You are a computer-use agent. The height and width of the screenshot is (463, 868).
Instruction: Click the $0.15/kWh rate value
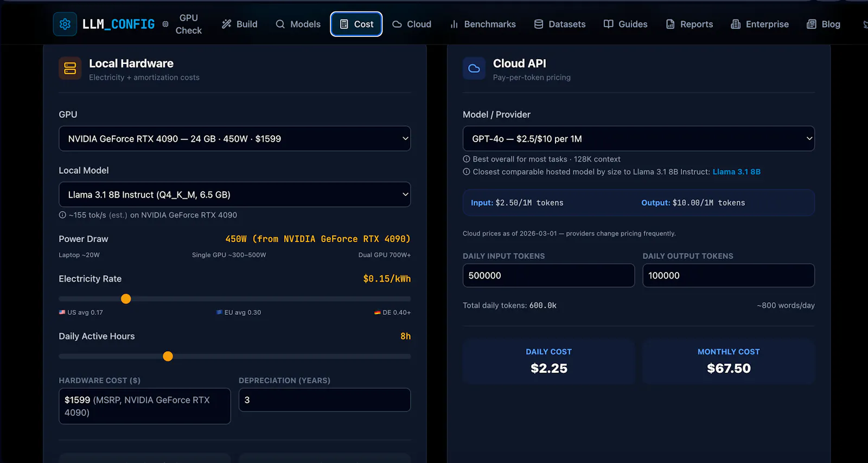click(387, 278)
